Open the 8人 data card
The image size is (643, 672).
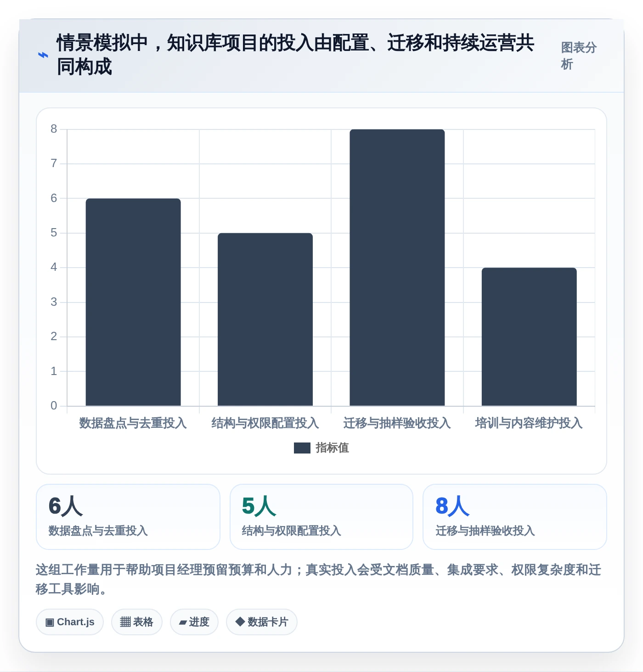coord(515,517)
